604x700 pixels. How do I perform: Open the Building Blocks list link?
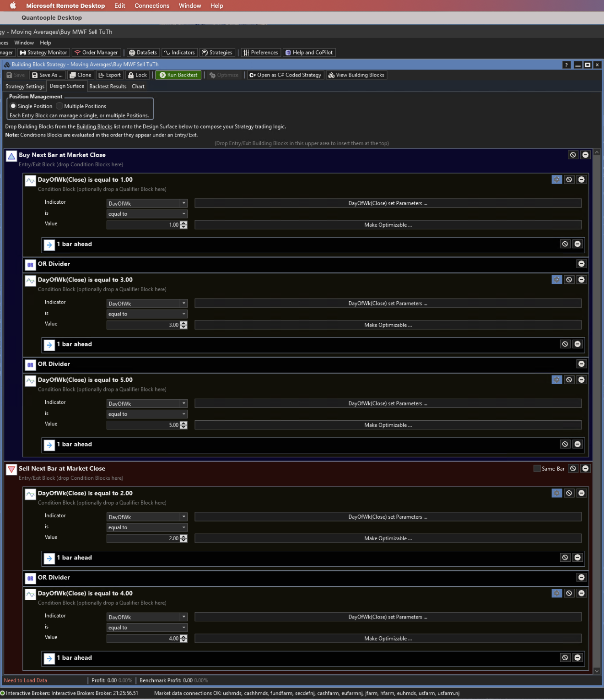click(x=94, y=127)
